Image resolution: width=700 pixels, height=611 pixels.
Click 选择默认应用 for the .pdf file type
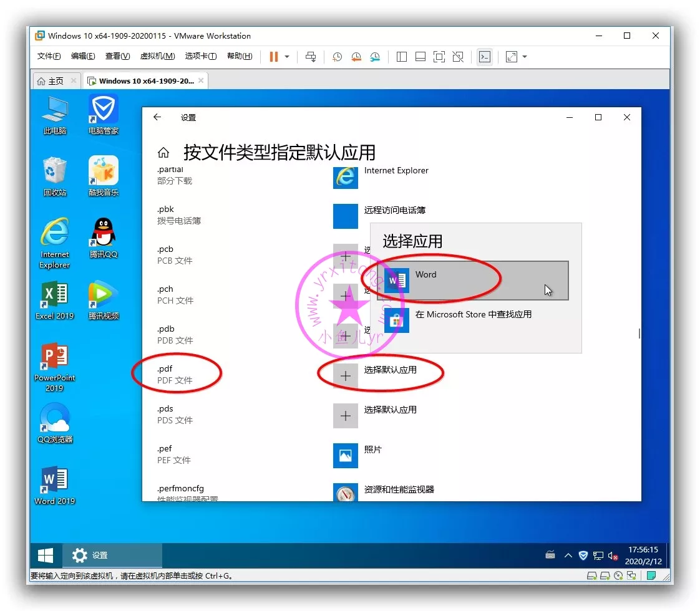pyautogui.click(x=390, y=370)
